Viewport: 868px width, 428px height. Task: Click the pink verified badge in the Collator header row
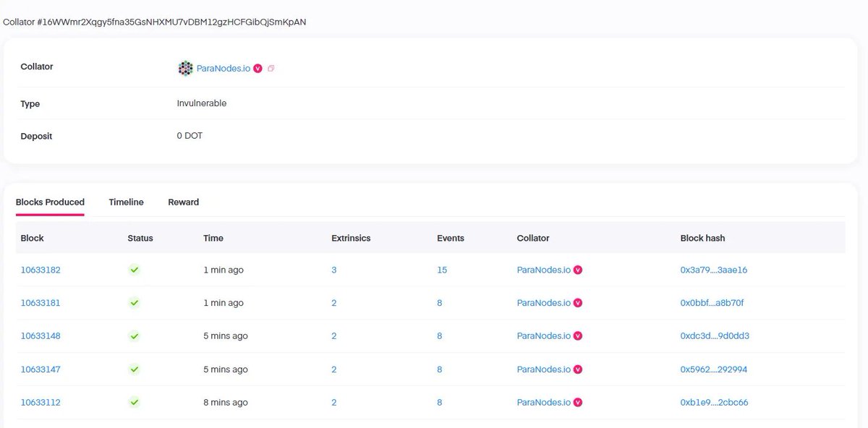coord(258,69)
